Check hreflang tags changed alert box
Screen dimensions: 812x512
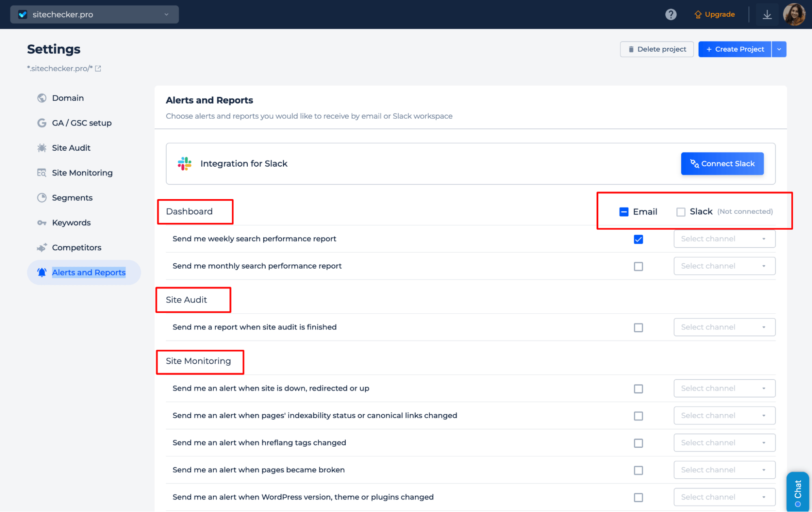pyautogui.click(x=638, y=443)
